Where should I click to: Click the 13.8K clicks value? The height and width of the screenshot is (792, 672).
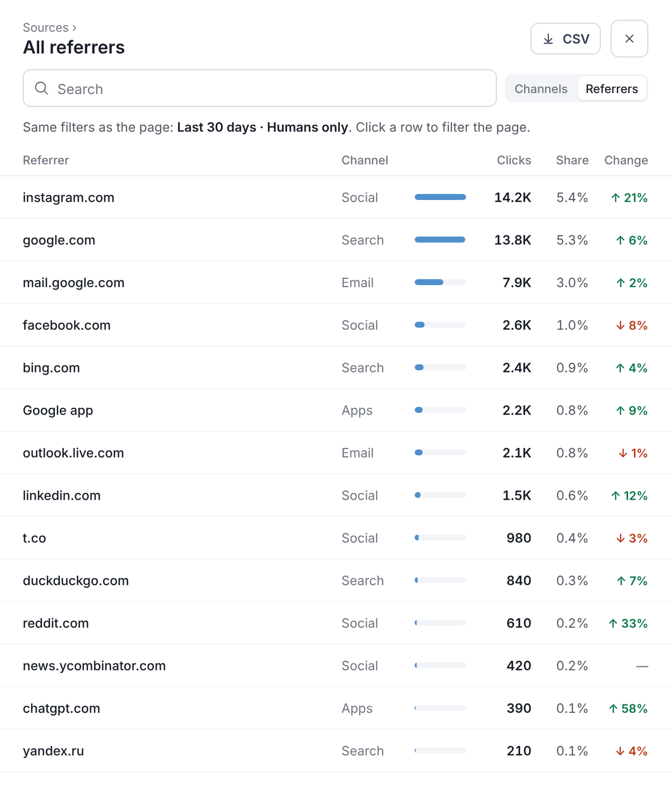512,240
